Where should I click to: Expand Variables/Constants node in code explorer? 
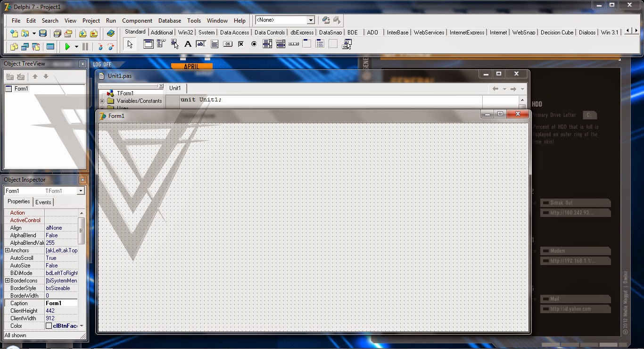(x=102, y=101)
